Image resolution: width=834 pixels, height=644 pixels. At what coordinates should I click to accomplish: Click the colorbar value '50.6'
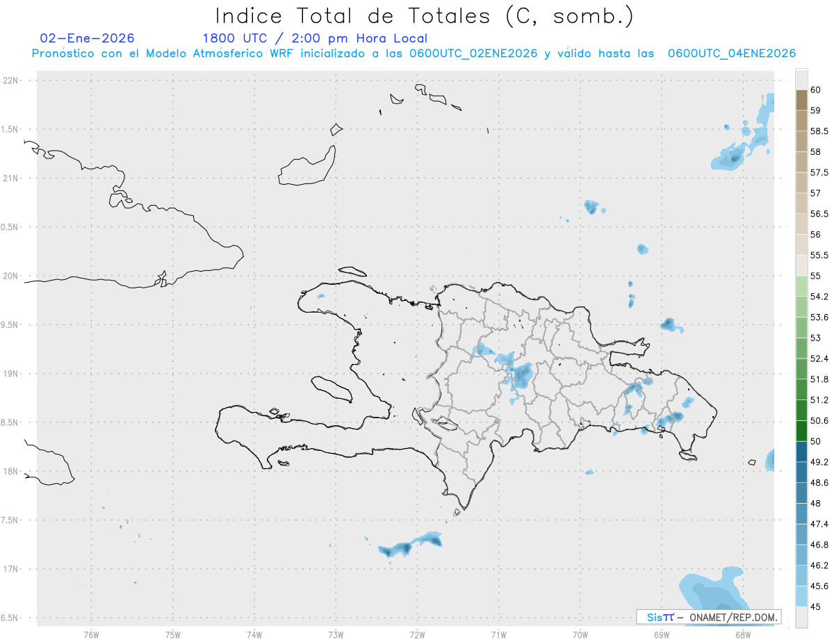coord(819,420)
